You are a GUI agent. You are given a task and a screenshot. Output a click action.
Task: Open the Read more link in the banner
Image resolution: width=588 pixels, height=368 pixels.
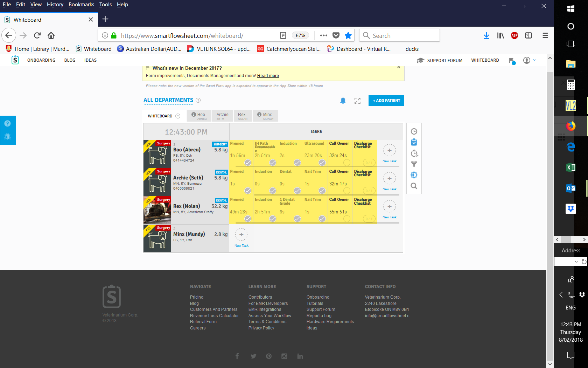coord(268,76)
